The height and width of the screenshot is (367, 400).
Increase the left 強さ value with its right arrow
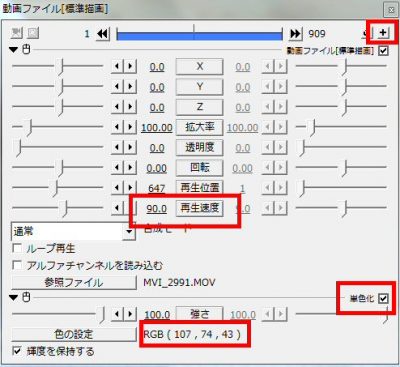(130, 314)
